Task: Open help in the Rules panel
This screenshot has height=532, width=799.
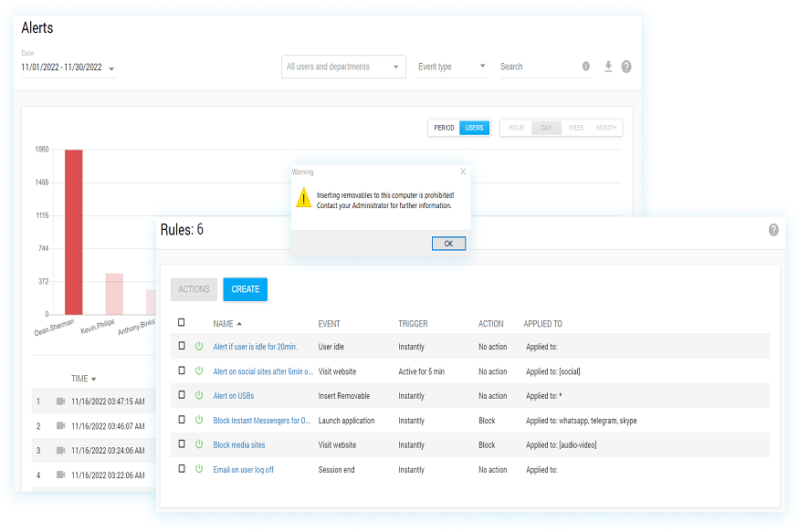Action: [x=773, y=230]
